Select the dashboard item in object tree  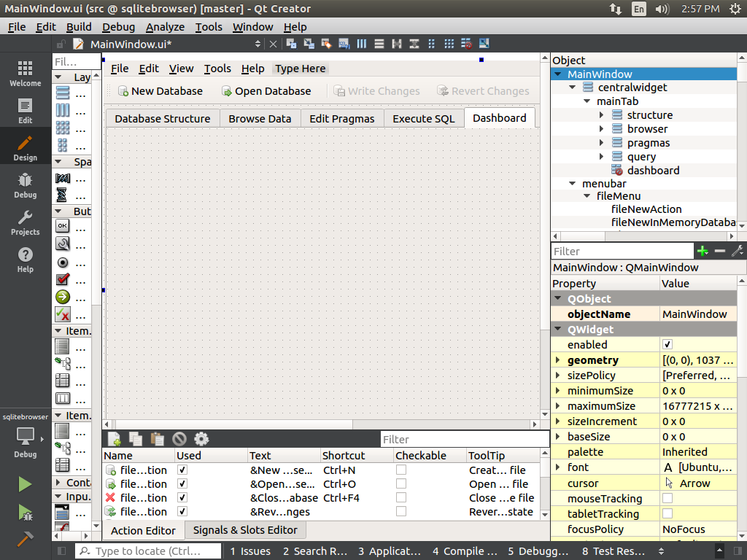653,171
